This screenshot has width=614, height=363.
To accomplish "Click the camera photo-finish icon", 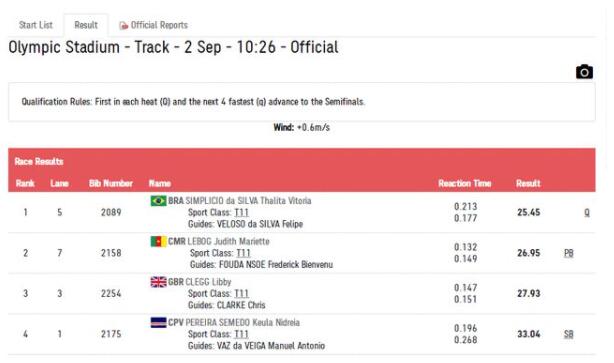I will point(584,72).
